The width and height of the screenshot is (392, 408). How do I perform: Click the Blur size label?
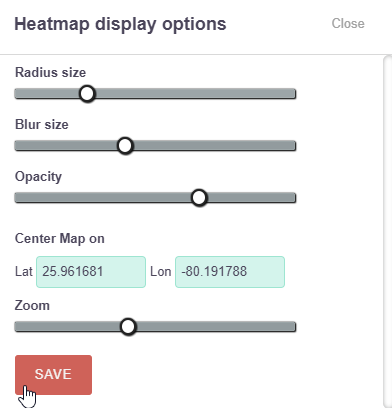click(x=42, y=124)
